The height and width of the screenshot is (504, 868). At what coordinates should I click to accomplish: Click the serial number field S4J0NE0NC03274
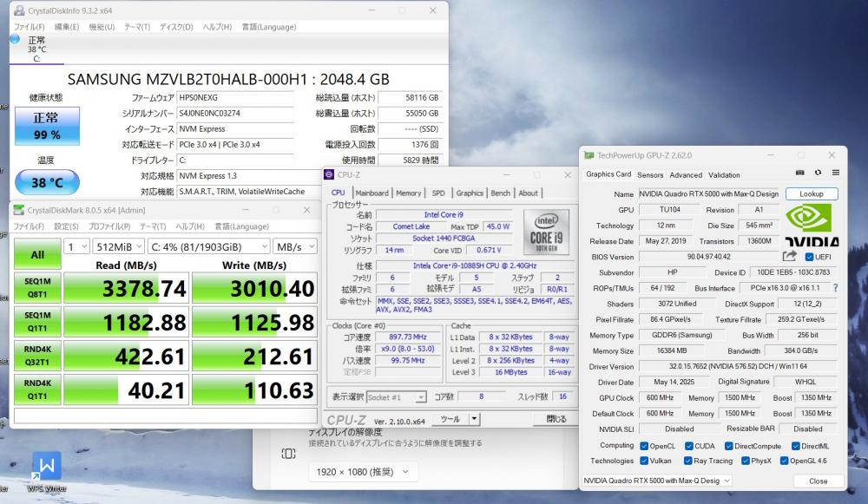point(234,113)
